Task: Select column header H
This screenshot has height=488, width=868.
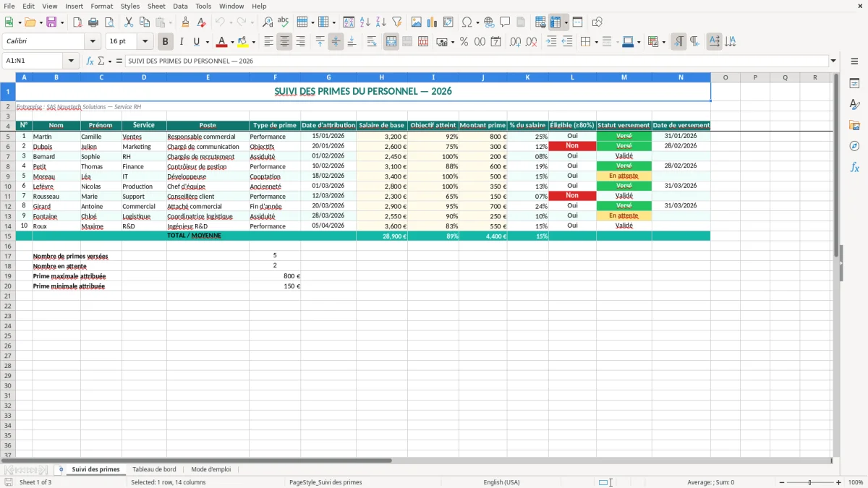Action: [x=381, y=77]
